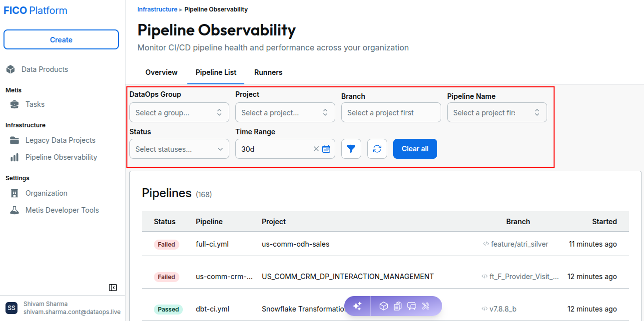644x321 pixels.
Task: Open the Pipeline Name dropdown
Action: click(497, 112)
